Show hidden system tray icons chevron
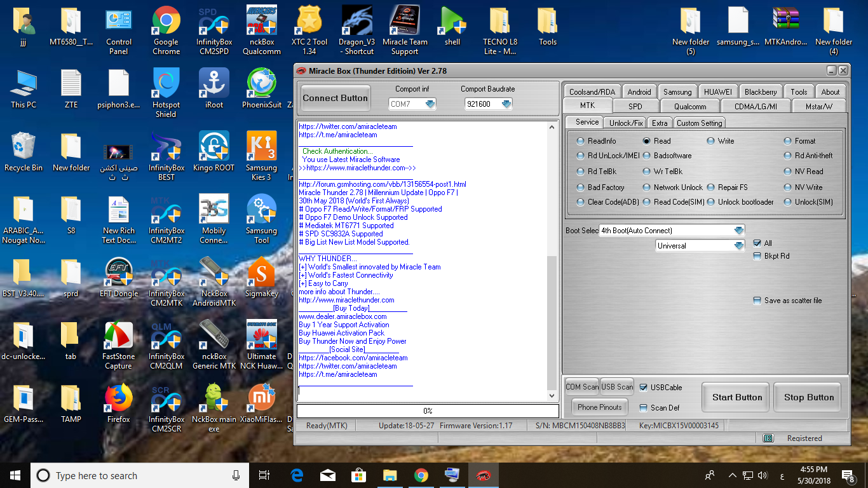The height and width of the screenshot is (488, 868). (x=732, y=475)
